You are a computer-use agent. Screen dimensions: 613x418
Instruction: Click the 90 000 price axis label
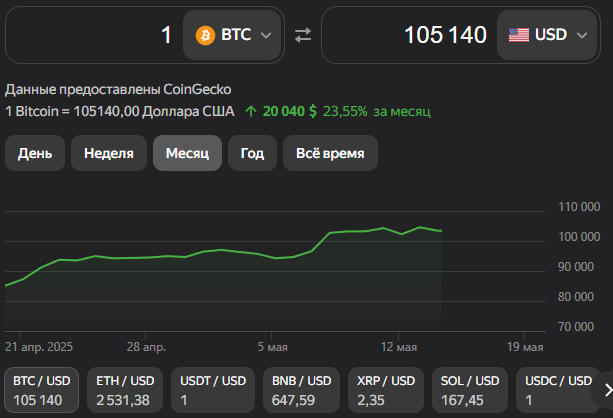tap(575, 267)
